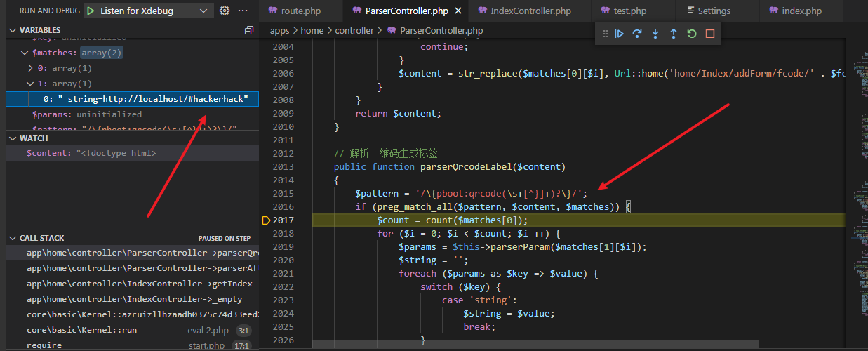Select the Kernel::run stack frame

tap(132, 330)
